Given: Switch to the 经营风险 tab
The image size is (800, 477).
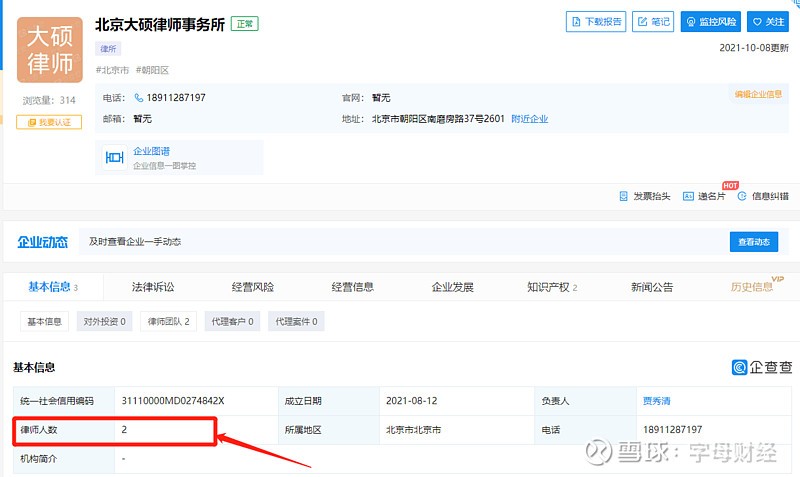Looking at the screenshot, I should (253, 287).
